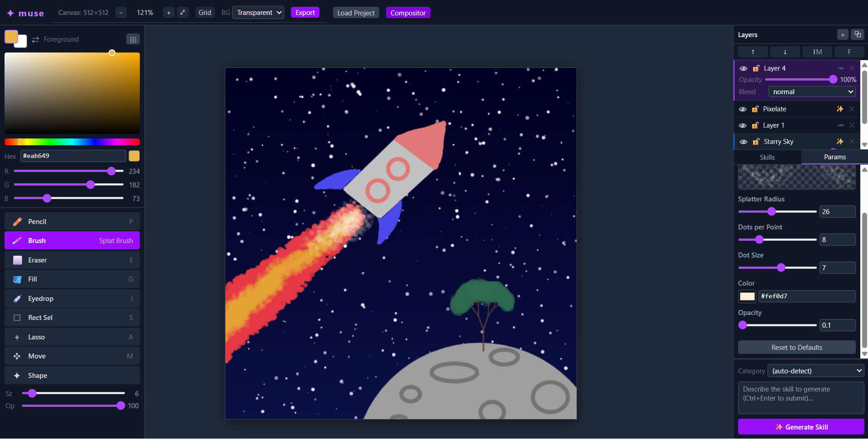Select the Pencil tool
The height and width of the screenshot is (439, 868).
(72, 222)
